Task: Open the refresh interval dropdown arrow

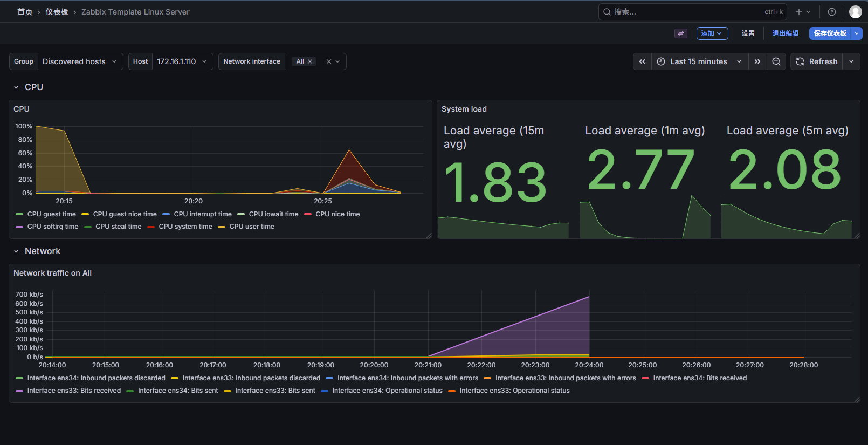Action: pos(851,61)
